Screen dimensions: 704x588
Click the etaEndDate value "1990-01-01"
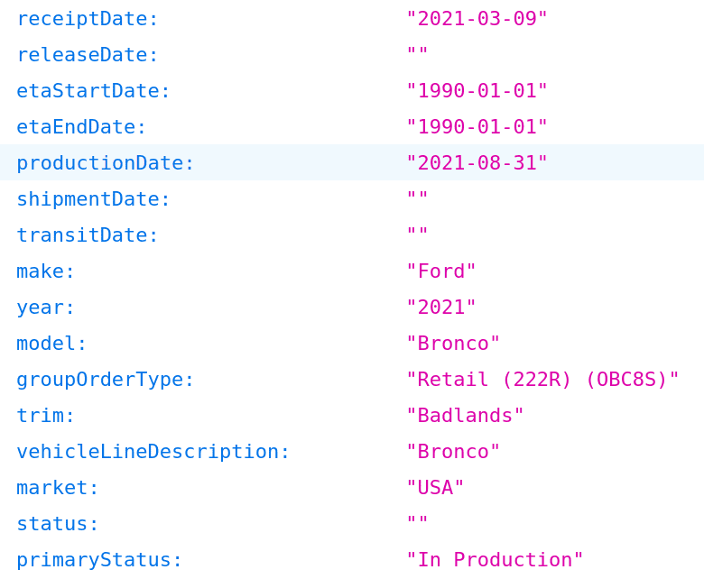(x=477, y=126)
